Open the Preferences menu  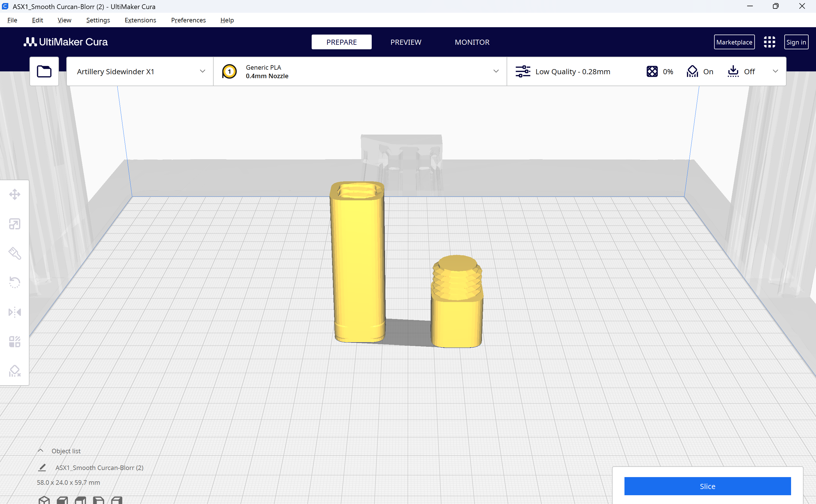188,20
